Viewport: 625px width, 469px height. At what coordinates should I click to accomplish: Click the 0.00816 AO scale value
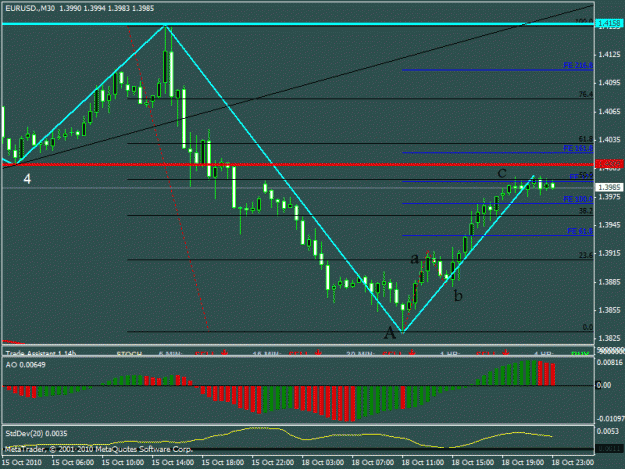point(609,362)
